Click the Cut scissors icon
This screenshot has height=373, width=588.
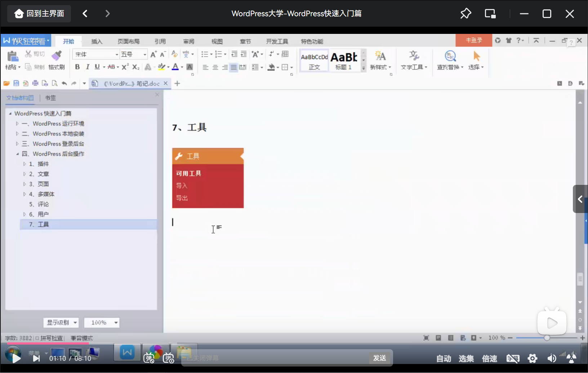(28, 54)
